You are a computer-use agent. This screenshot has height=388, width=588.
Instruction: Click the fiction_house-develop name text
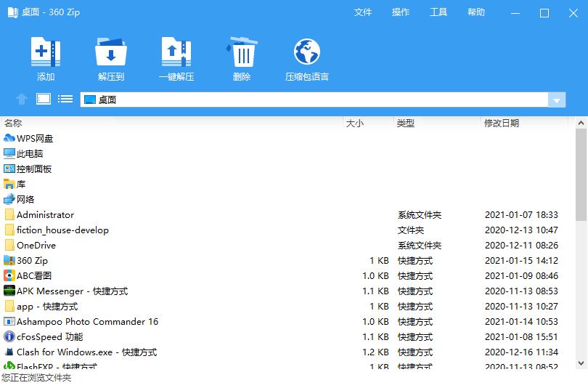62,230
